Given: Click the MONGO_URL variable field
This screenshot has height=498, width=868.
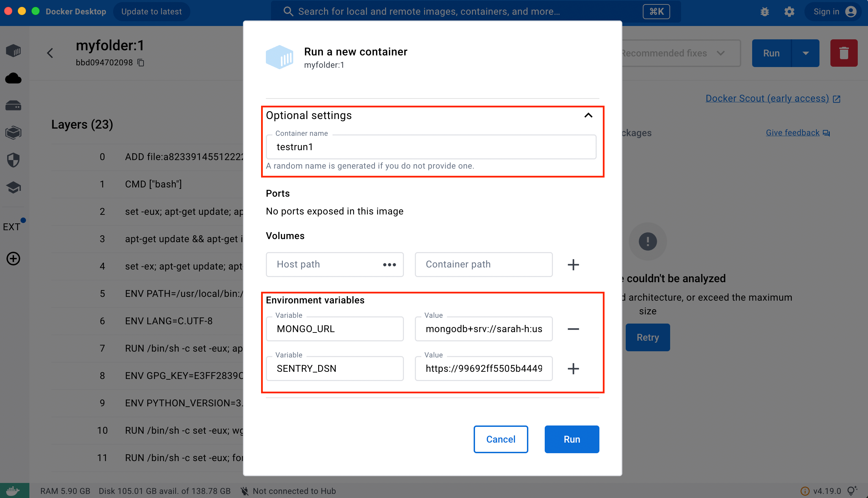Looking at the screenshot, I should tap(335, 329).
